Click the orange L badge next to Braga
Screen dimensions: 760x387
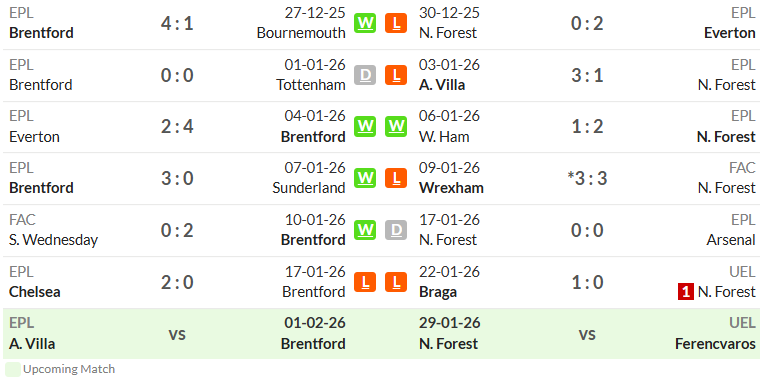point(396,282)
